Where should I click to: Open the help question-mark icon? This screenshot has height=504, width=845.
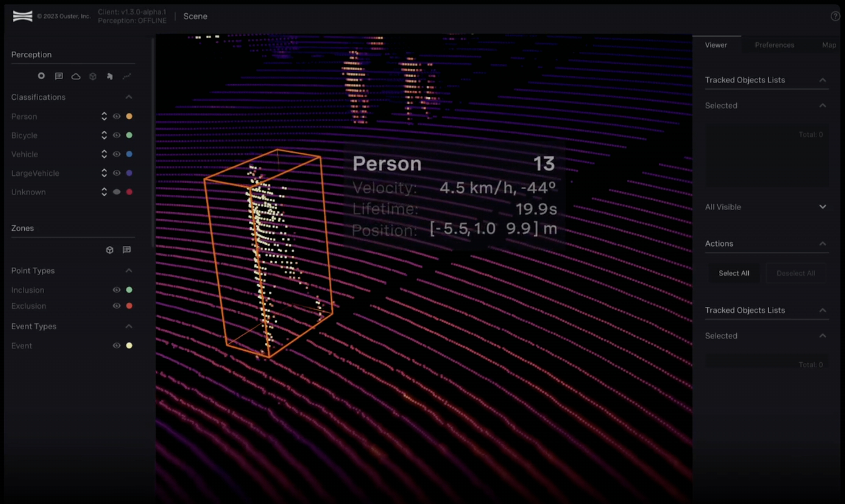[x=835, y=16]
